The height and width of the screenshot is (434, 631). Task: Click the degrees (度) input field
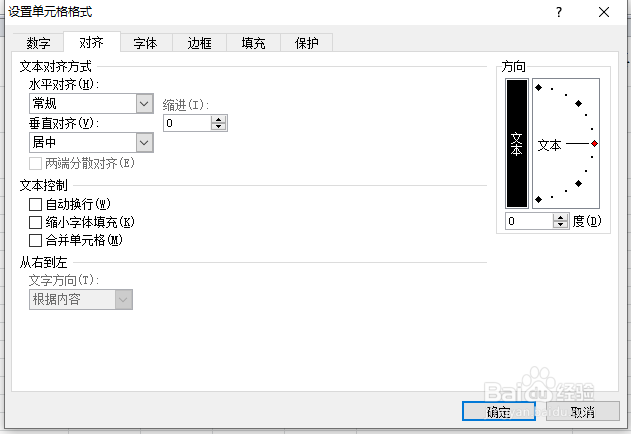529,221
